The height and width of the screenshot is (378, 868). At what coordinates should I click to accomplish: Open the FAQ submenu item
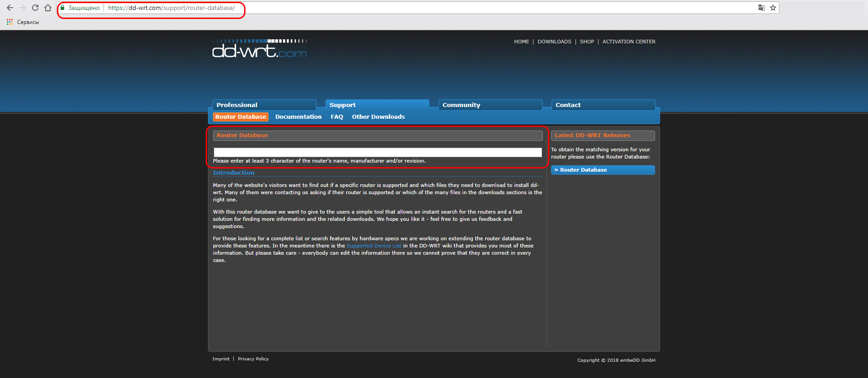click(337, 117)
